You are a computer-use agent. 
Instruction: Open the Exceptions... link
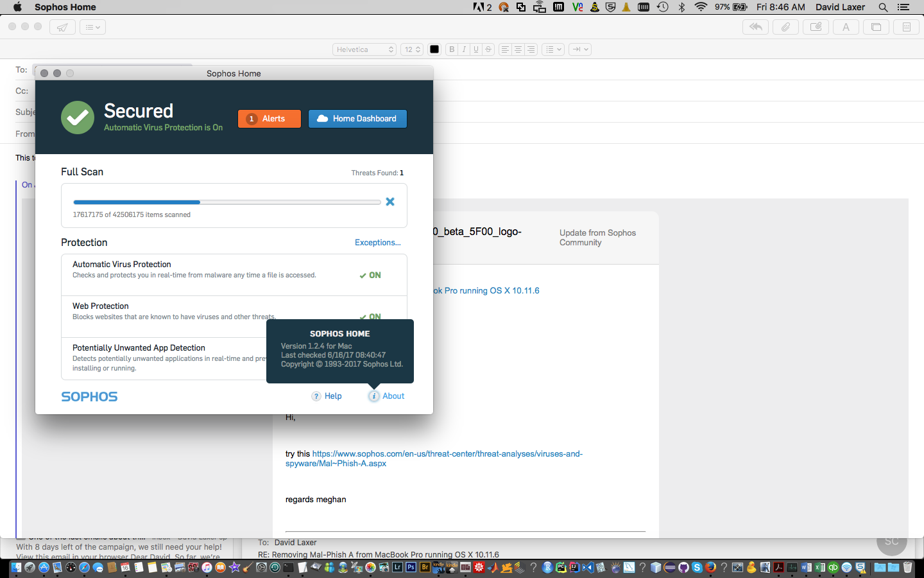tap(378, 242)
